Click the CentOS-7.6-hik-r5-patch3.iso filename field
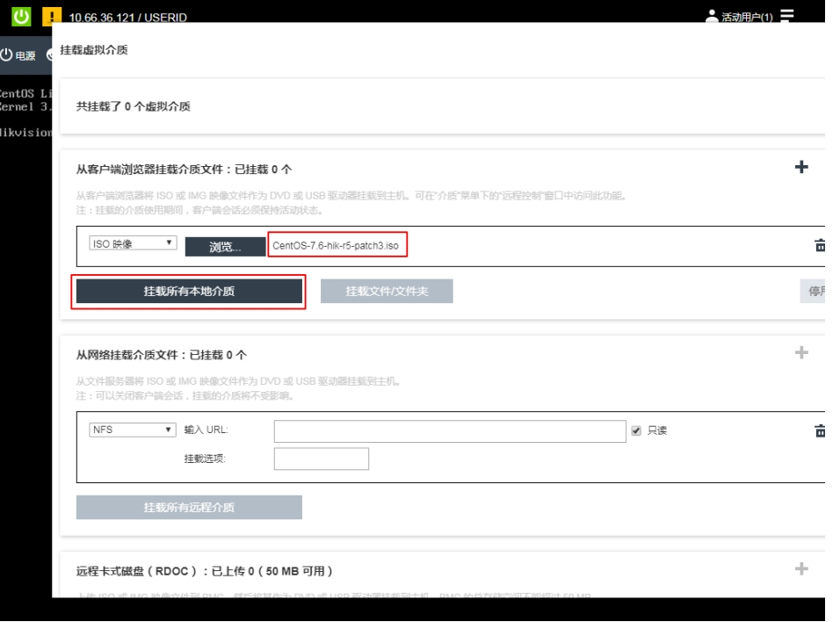The width and height of the screenshot is (840, 622). pyautogui.click(x=338, y=246)
